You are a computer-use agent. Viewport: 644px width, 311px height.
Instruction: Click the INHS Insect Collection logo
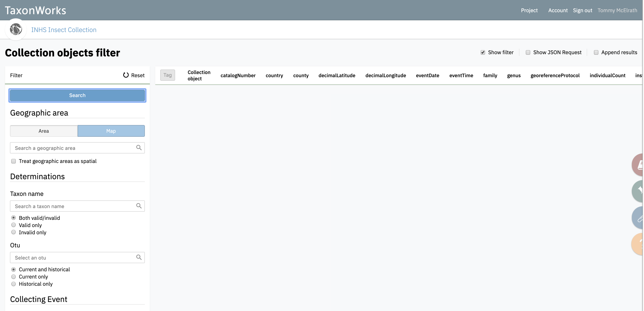pos(16,29)
